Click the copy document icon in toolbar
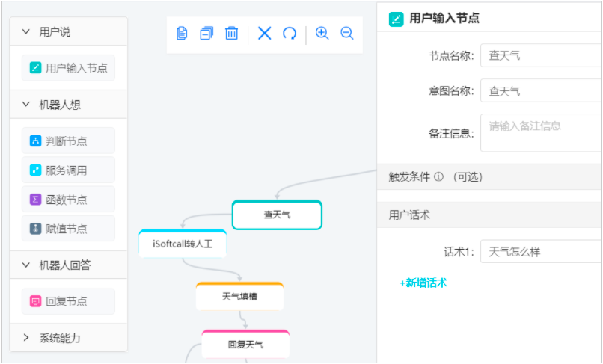Screen dimensions: 603x364 [x=182, y=33]
